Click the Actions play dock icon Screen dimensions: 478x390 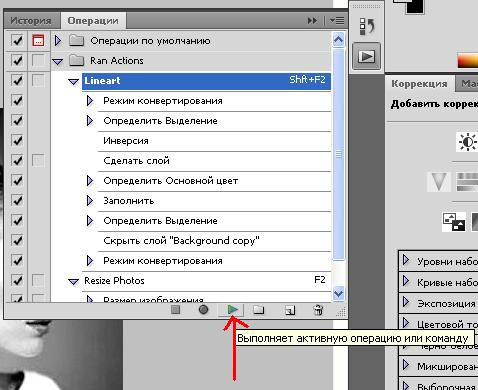point(367,56)
